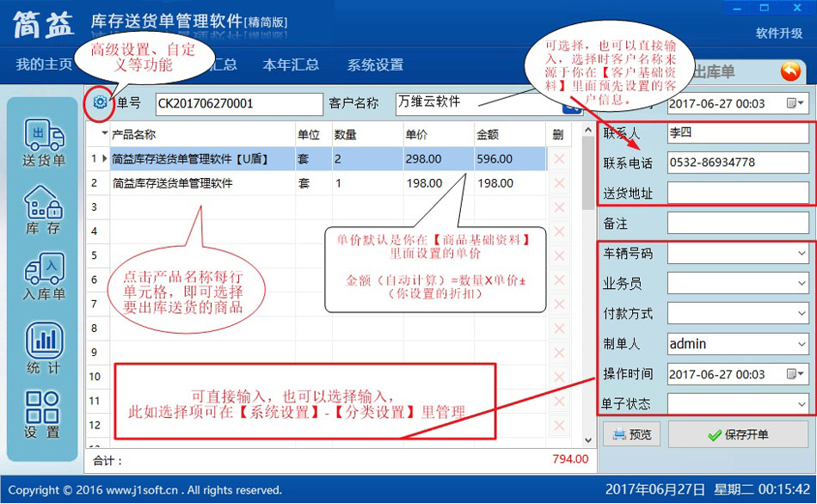The width and height of the screenshot is (817, 504).
Task: Open 我的主页 menu item
Action: tap(44, 65)
